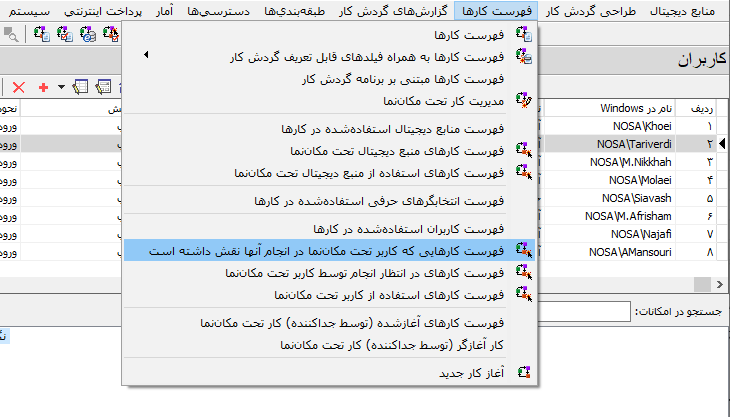Expand submenu arrow for 'فهرست کارها به همراه فیلدهای'
The image size is (730, 417).
(x=146, y=57)
